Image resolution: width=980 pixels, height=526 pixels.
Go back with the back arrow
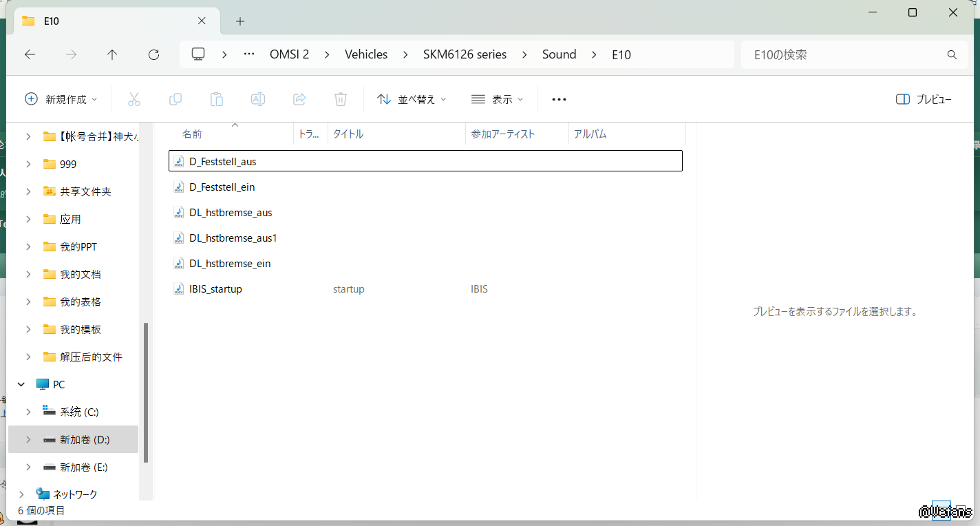pyautogui.click(x=30, y=54)
